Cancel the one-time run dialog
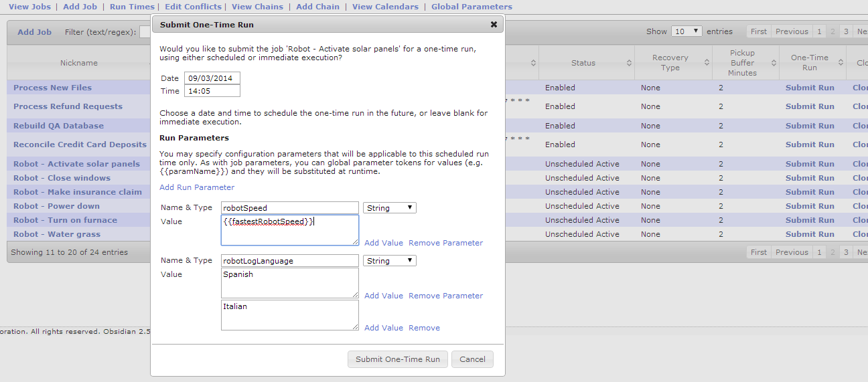The image size is (868, 382). pos(472,359)
